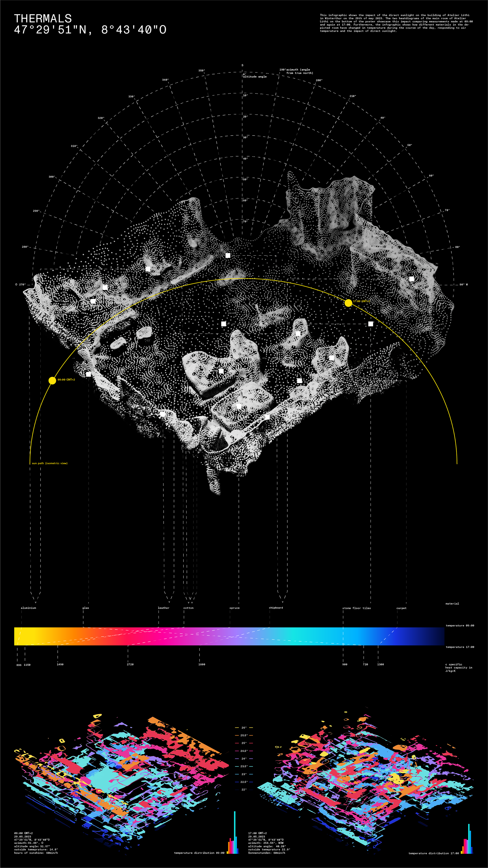The height and width of the screenshot is (868, 488).
Task: Click the THERMALS title heading
Action: click(43, 18)
